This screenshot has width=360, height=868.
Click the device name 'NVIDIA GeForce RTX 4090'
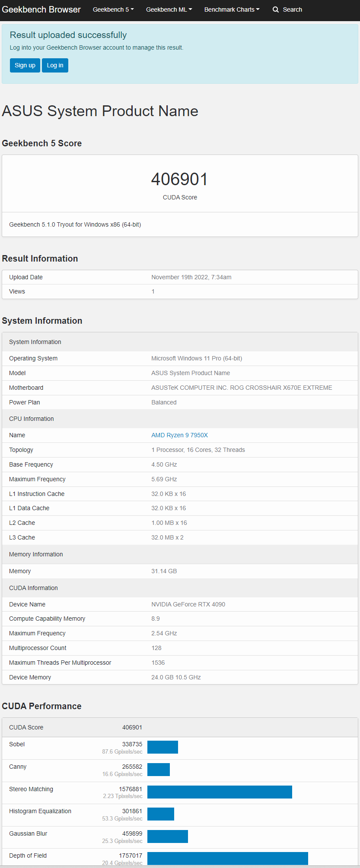click(188, 604)
